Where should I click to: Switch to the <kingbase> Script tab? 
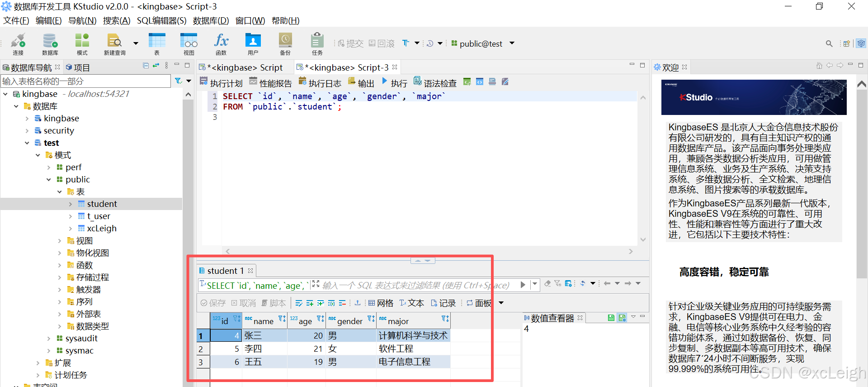245,67
